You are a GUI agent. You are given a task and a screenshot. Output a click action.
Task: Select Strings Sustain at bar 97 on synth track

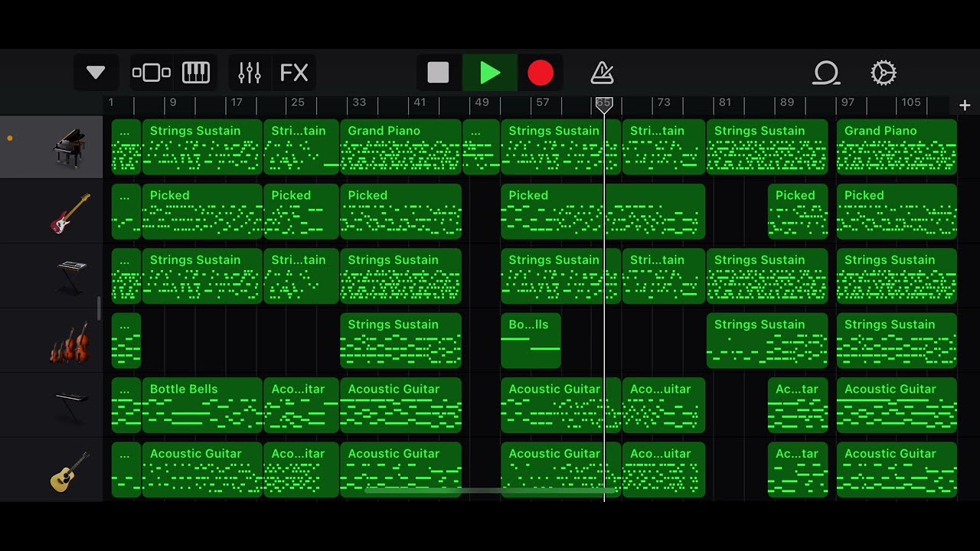[897, 276]
